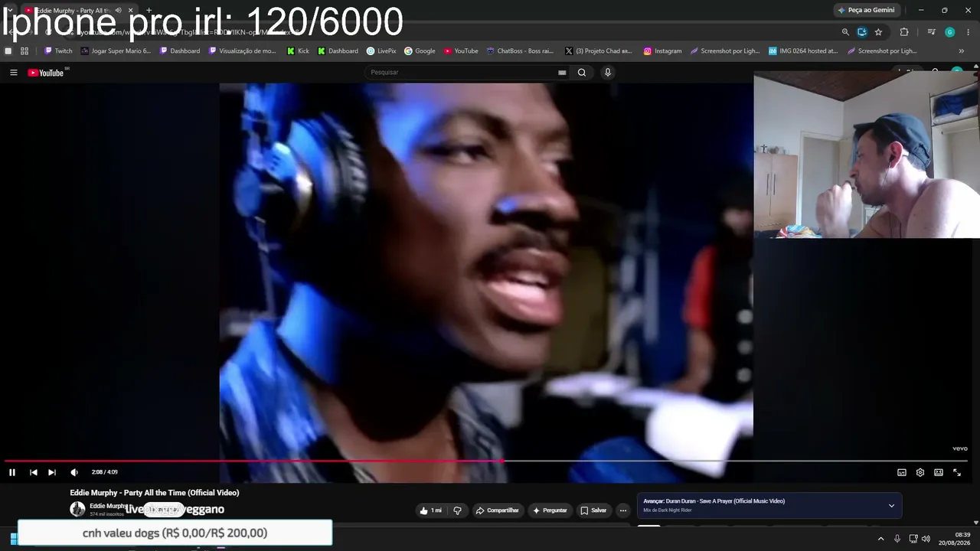Open the browser extensions puzzle icon

[904, 32]
